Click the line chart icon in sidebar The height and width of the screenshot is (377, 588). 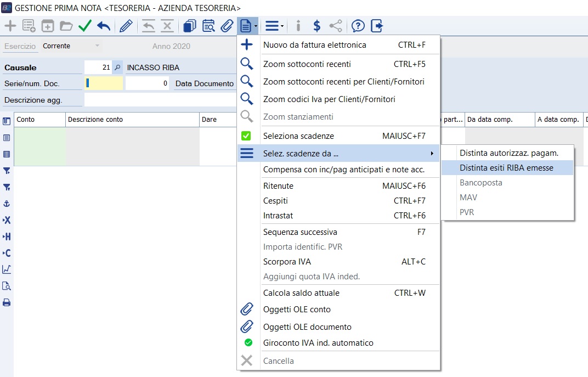click(7, 269)
